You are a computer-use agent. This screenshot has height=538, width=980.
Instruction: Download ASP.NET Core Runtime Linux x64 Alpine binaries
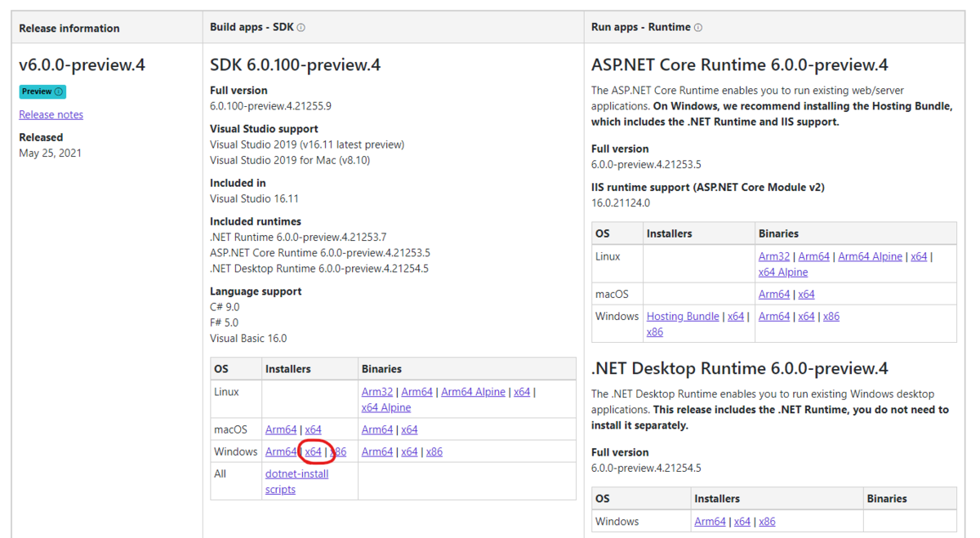(x=783, y=272)
